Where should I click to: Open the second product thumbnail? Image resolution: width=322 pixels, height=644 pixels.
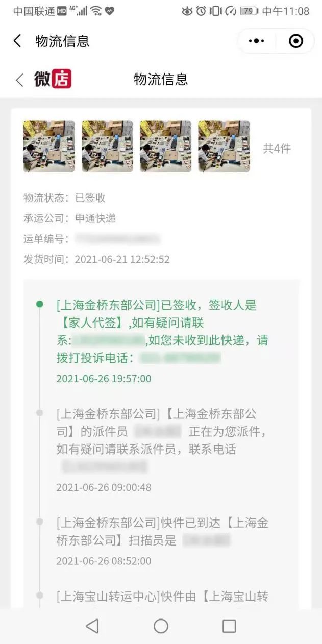click(107, 146)
